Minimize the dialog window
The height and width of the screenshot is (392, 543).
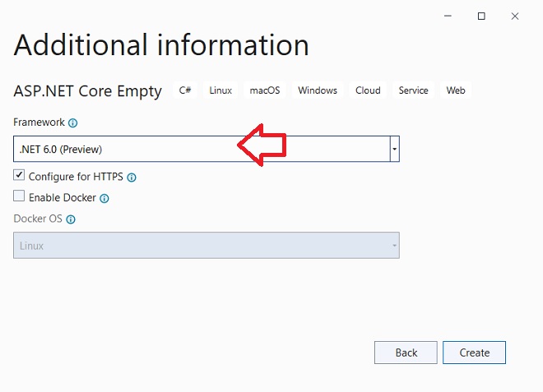[x=448, y=16]
